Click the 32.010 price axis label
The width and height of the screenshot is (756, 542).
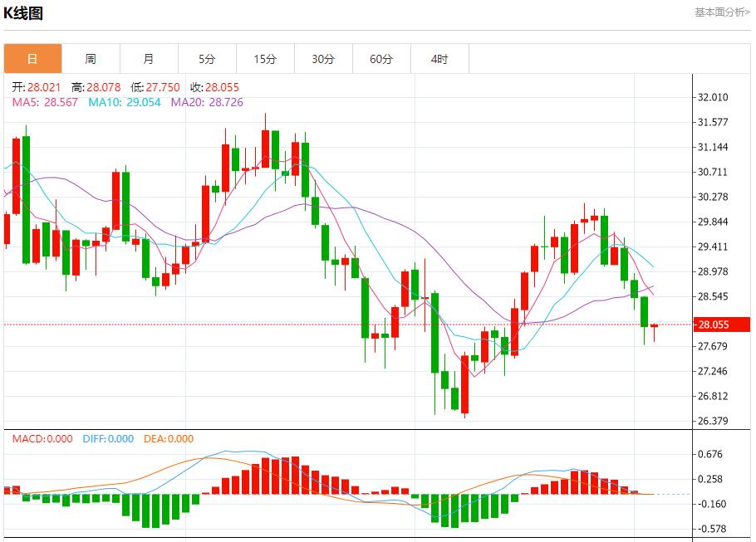click(x=713, y=97)
